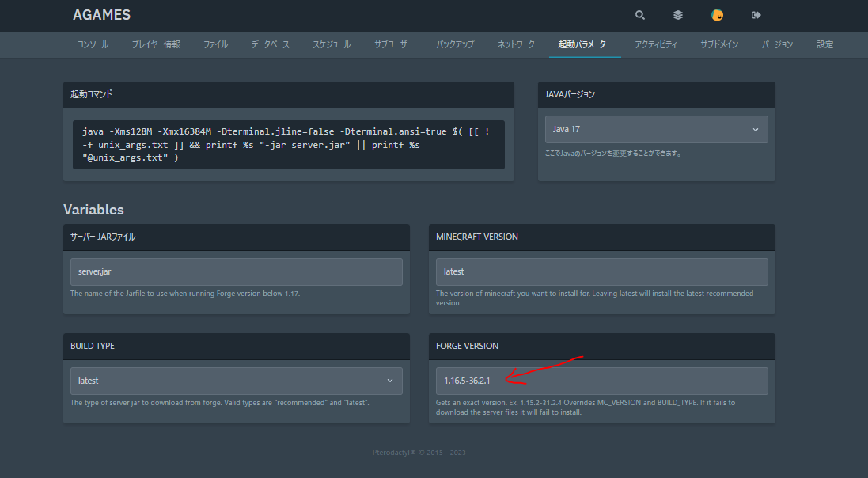The height and width of the screenshot is (478, 868).
Task: Open the ファイル tab
Action: tap(215, 44)
